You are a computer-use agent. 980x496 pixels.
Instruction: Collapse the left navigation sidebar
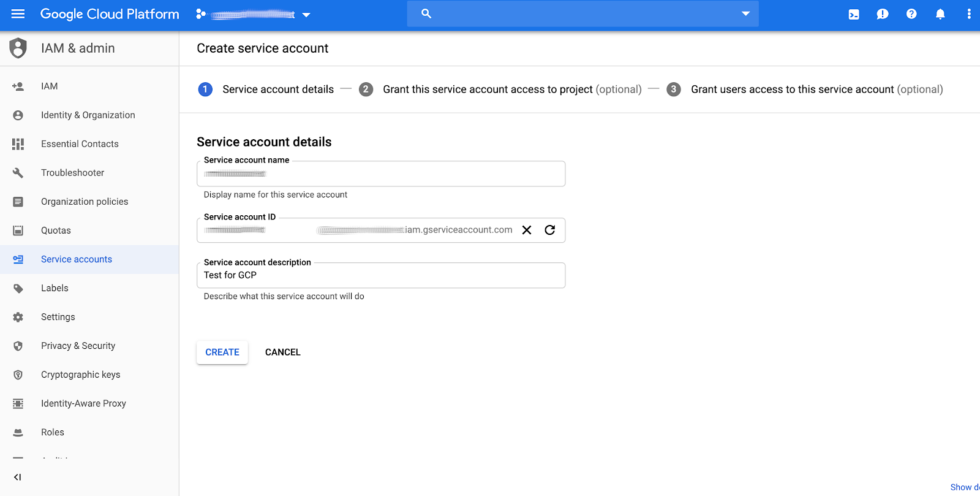[x=17, y=477]
